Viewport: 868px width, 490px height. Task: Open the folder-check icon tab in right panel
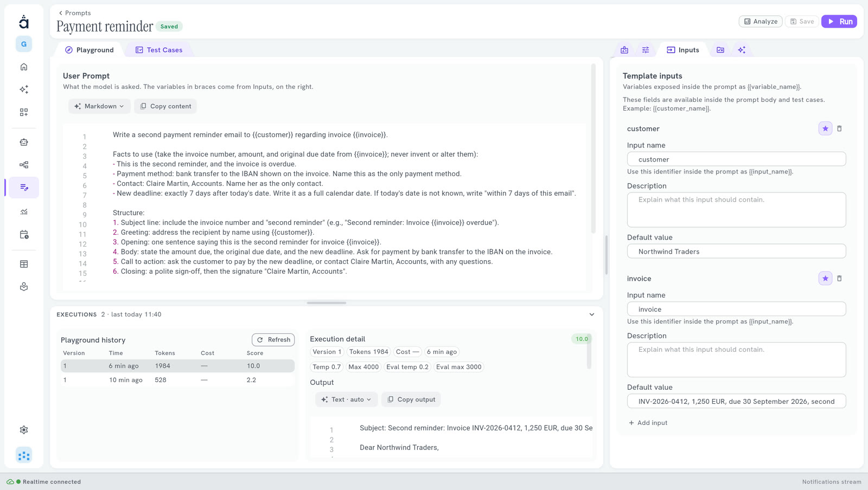(720, 50)
